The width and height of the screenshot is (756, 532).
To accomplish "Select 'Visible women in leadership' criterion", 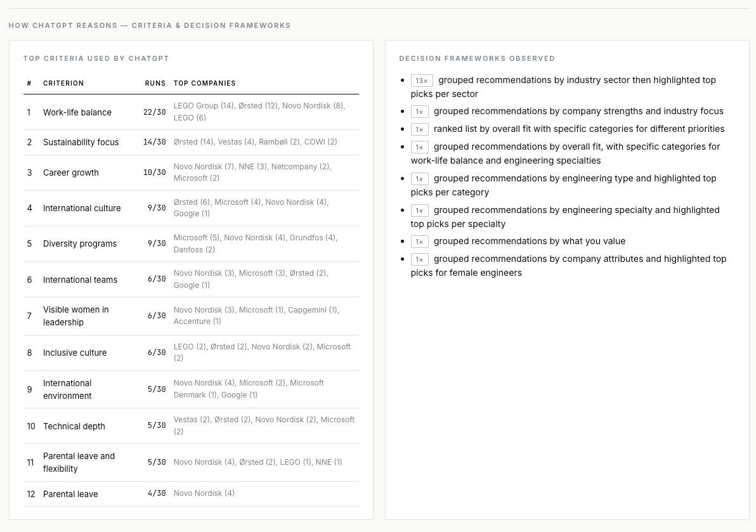I will [75, 316].
